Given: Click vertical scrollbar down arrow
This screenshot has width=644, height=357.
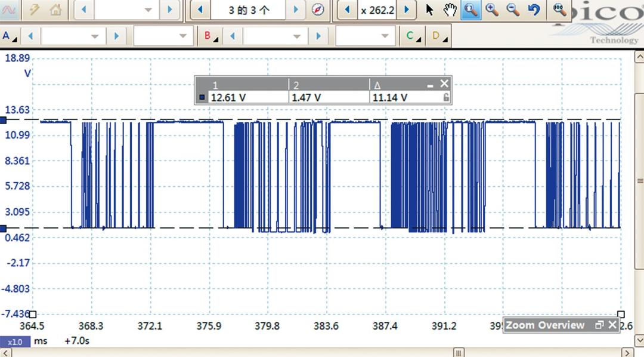Looking at the screenshot, I should 639,340.
